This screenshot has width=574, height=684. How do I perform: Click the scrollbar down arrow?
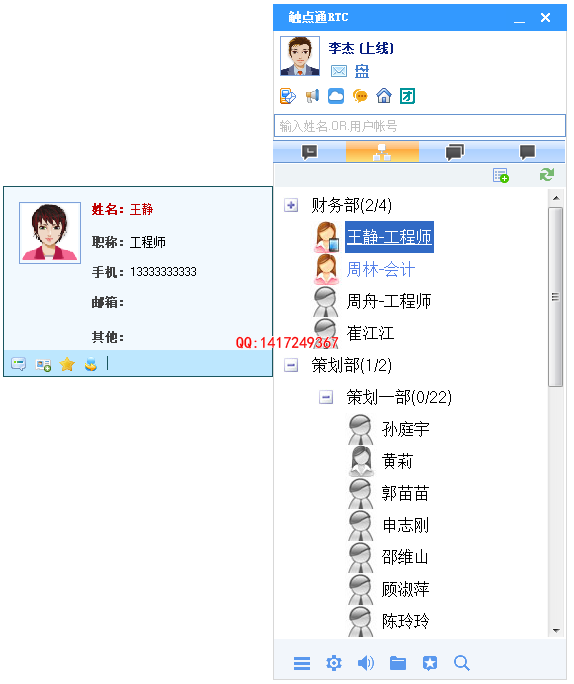556,630
